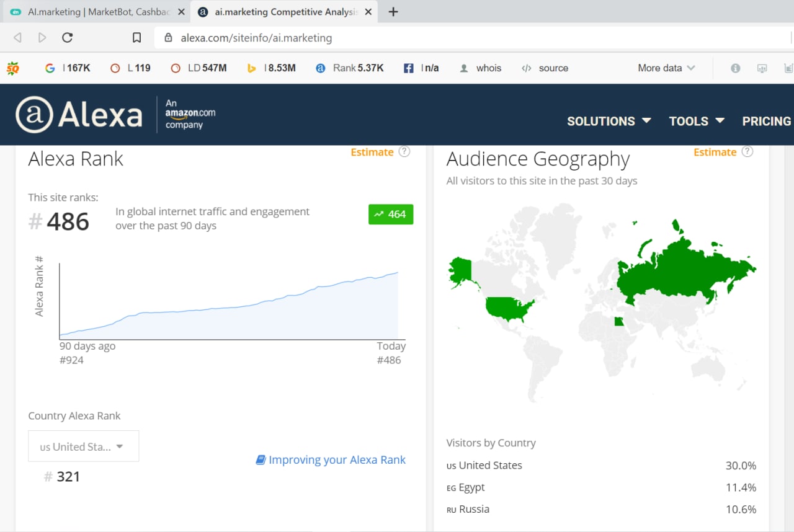The image size is (794, 532).
Task: Select the Russia visitor row
Action: pyautogui.click(x=601, y=509)
